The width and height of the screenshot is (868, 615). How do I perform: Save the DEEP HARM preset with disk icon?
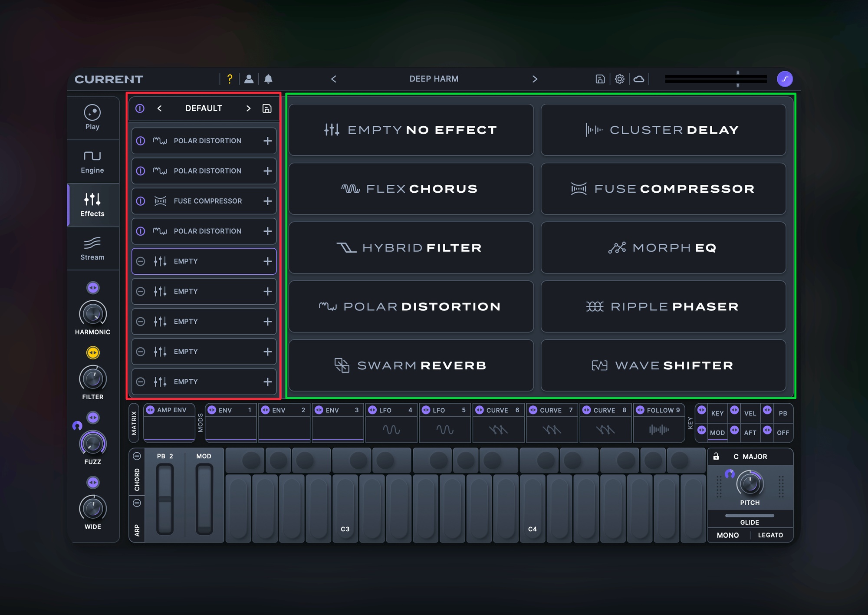tap(600, 79)
